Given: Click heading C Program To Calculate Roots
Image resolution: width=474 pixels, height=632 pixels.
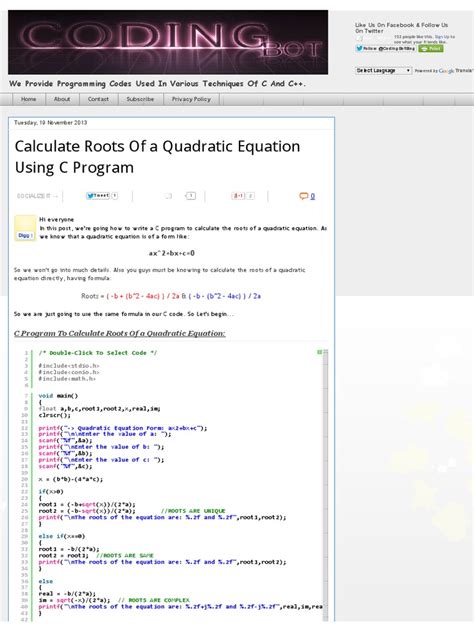Looking at the screenshot, I should pos(120,333).
